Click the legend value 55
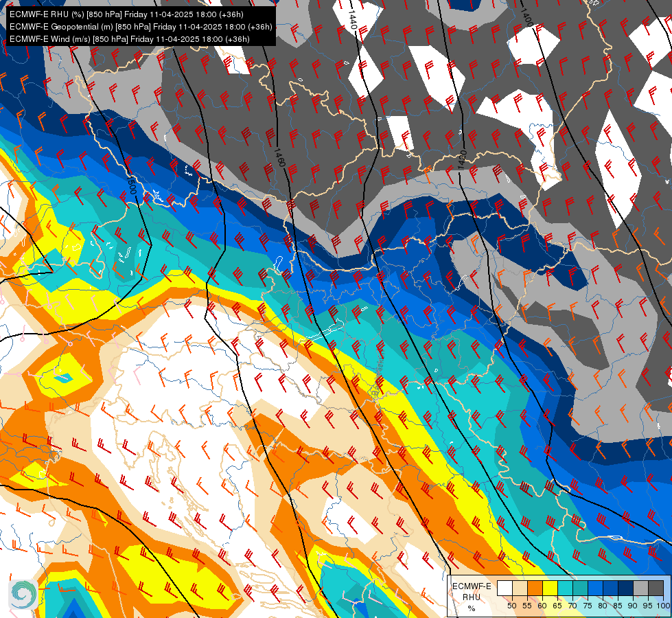The image size is (672, 618). tap(527, 606)
